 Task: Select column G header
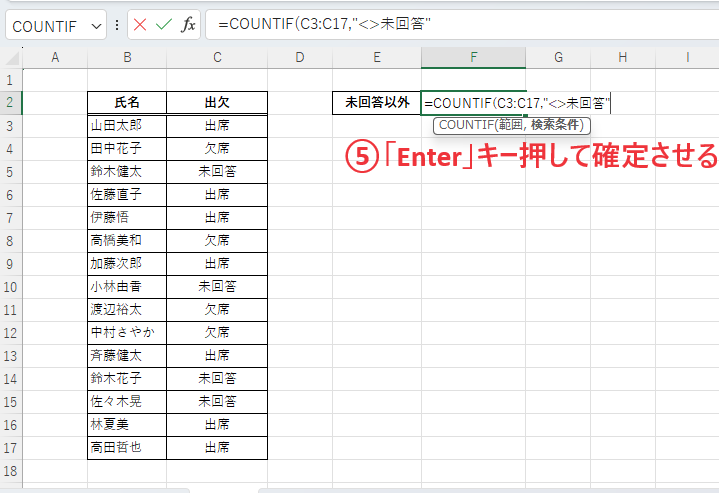tap(558, 58)
